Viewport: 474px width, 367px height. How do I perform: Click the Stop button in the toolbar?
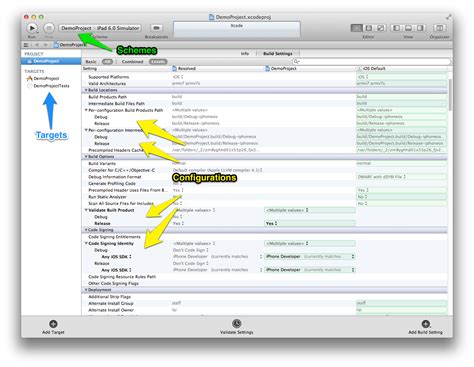[x=49, y=28]
